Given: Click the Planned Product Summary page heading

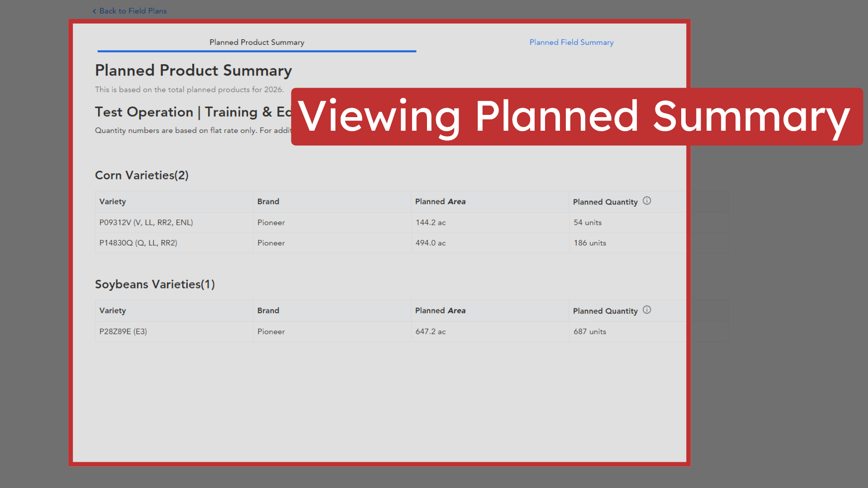Looking at the screenshot, I should coord(193,70).
